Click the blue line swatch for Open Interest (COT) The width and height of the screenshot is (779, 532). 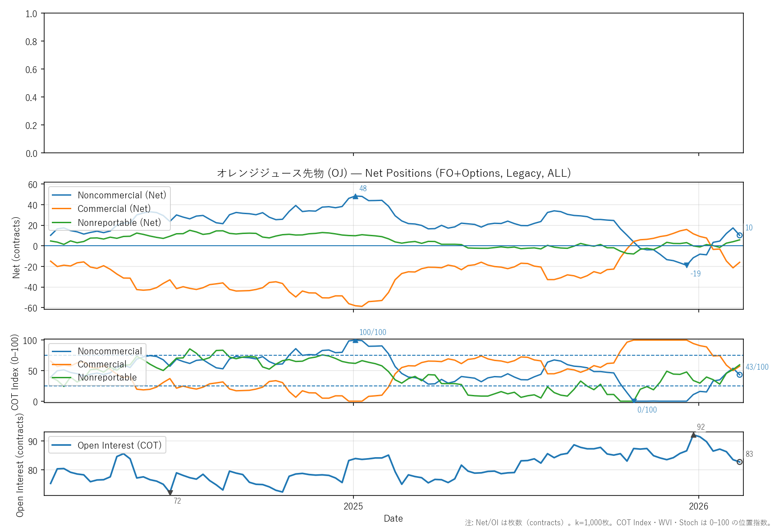[x=61, y=445]
